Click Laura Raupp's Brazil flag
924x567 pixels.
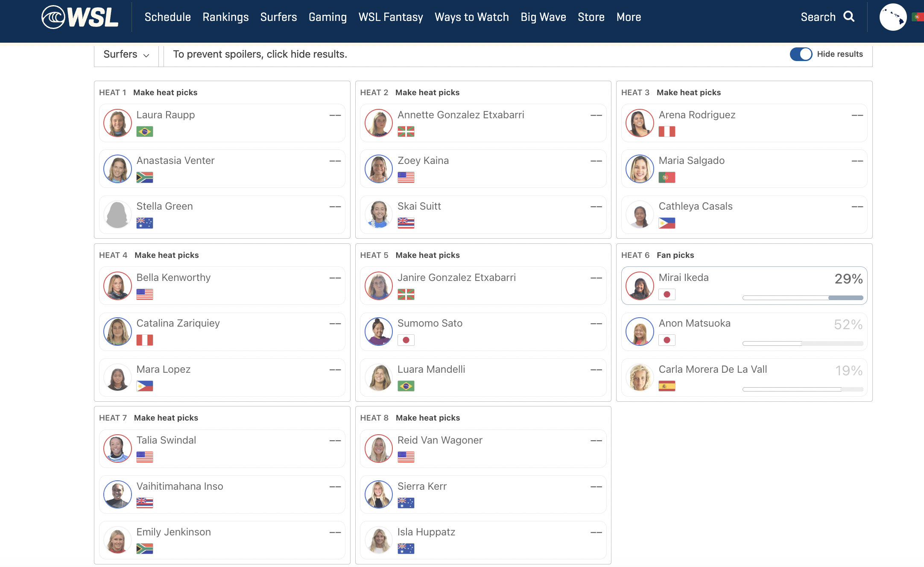(x=145, y=132)
